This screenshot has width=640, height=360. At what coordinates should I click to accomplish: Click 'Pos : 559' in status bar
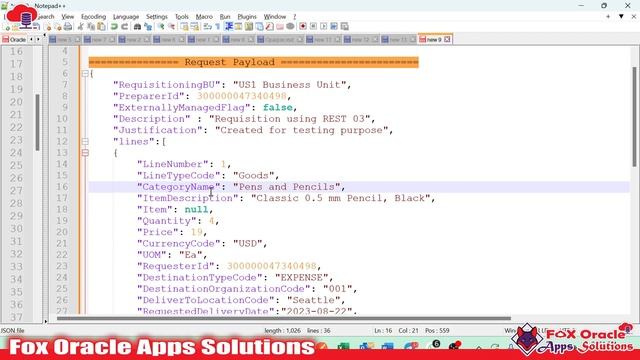click(437, 331)
